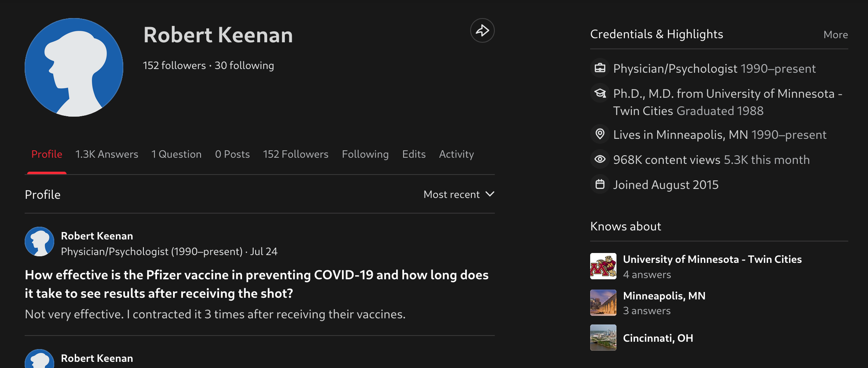Click the share profile arrow icon
The height and width of the screenshot is (368, 868).
(x=482, y=30)
